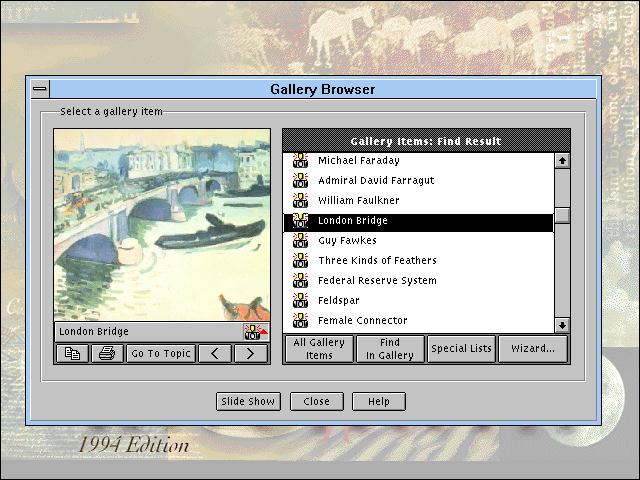
Task: Click camera icon beside London Bridge row
Action: pos(300,220)
